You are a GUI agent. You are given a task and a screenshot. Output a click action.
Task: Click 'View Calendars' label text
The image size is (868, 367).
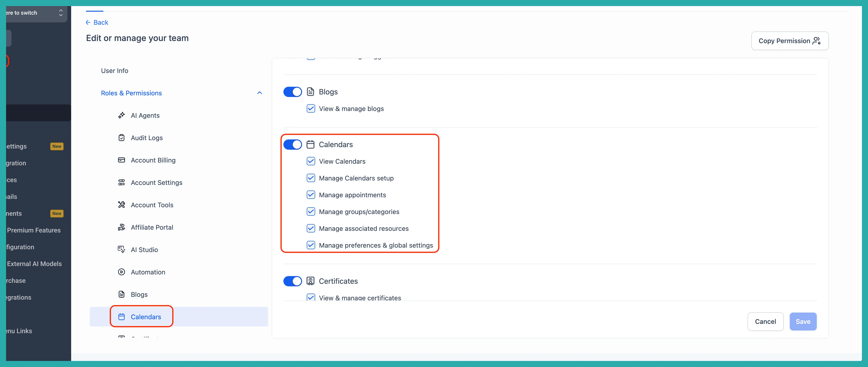point(342,161)
